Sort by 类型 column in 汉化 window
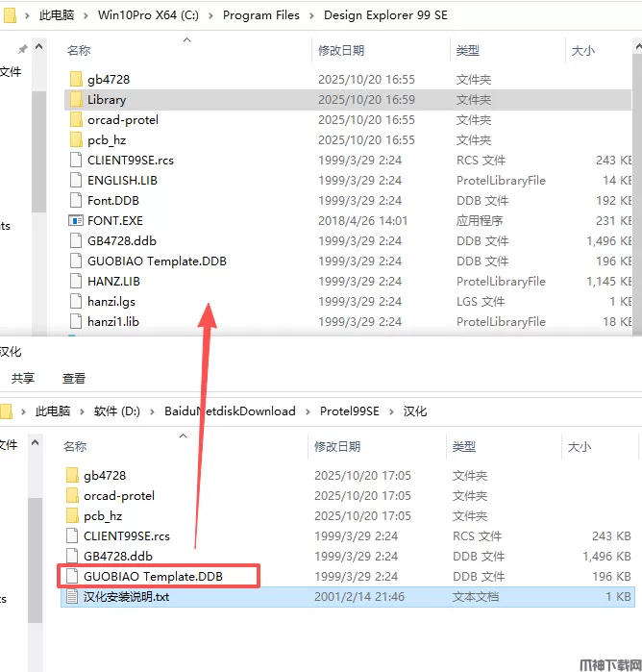 point(463,447)
